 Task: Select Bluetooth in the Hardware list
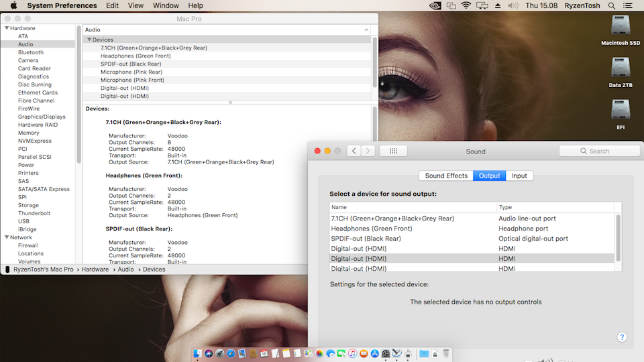(x=31, y=52)
